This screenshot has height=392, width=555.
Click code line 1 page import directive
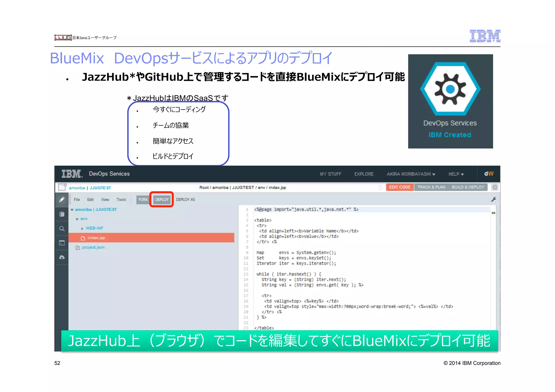(x=306, y=209)
